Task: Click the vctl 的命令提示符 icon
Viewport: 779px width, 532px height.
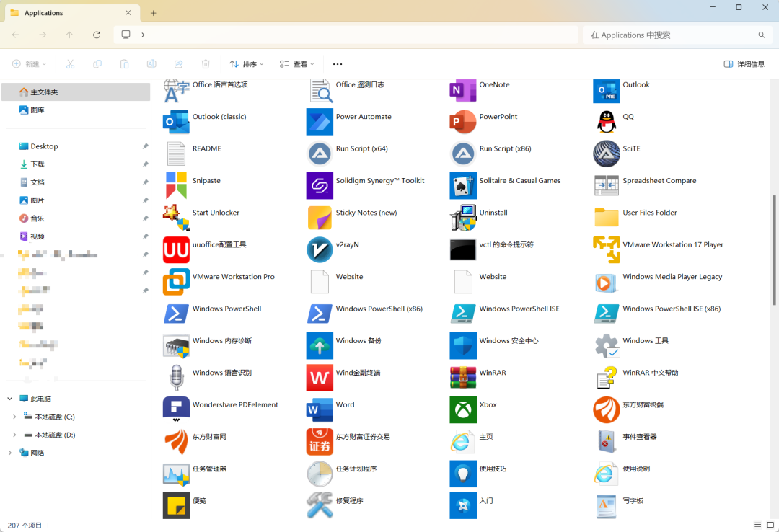Action: pos(462,249)
